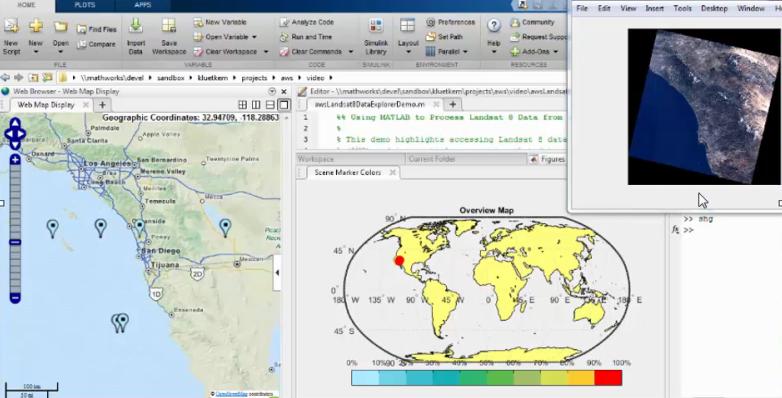Screen dimensions: 782x398
Task: Open a new browser tab with plus
Action: [x=102, y=105]
